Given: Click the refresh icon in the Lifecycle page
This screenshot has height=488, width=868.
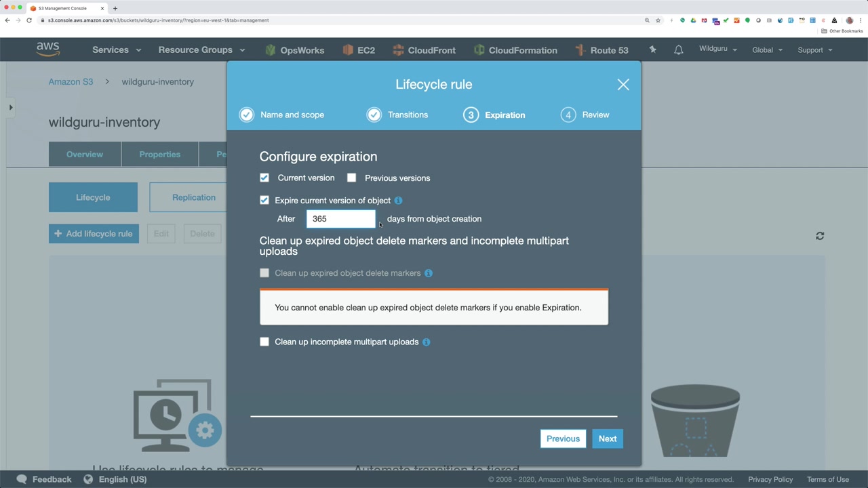Looking at the screenshot, I should coord(820,236).
